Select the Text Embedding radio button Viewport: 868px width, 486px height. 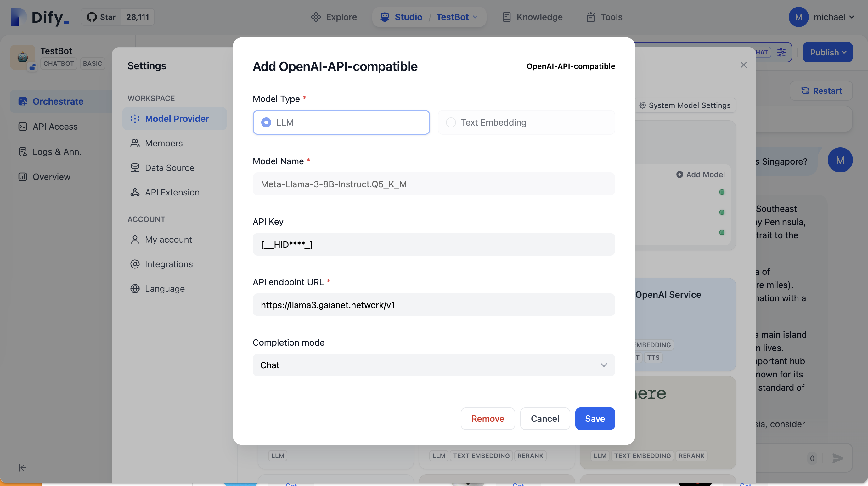(x=451, y=121)
